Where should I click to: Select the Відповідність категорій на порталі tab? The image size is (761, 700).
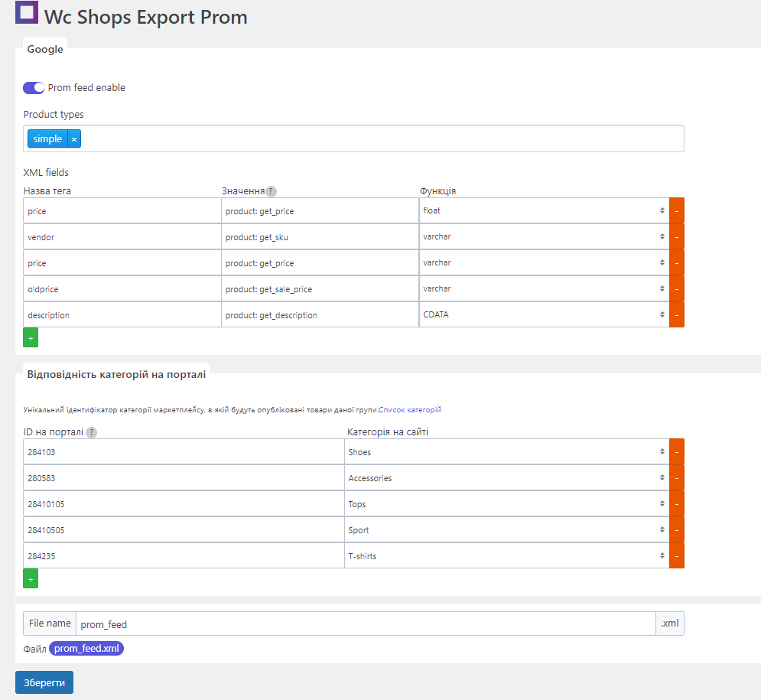pyautogui.click(x=116, y=374)
